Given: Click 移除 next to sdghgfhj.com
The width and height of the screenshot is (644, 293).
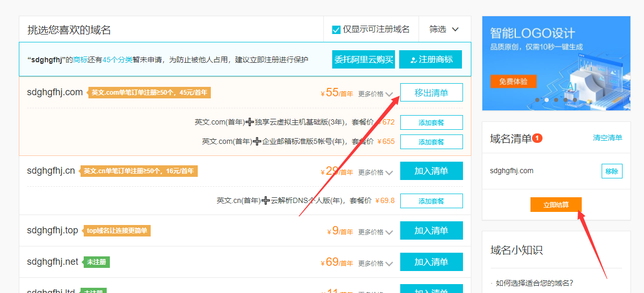Looking at the screenshot, I should [x=612, y=171].
